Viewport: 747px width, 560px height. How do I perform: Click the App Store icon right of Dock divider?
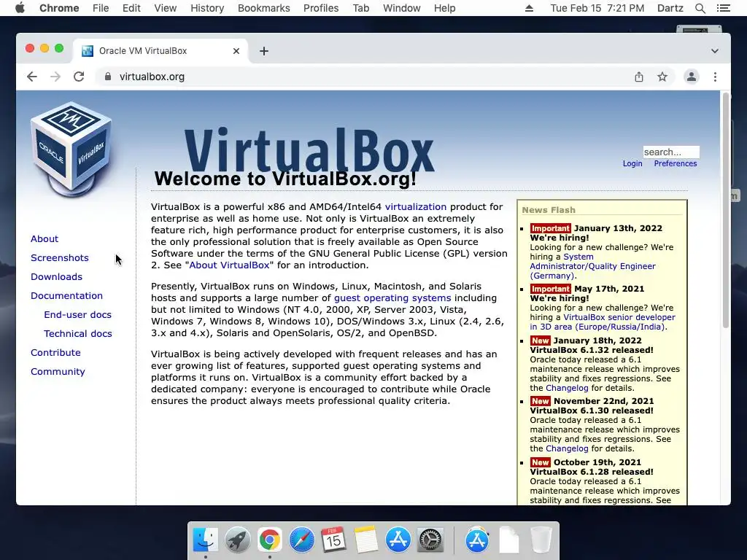click(477, 540)
